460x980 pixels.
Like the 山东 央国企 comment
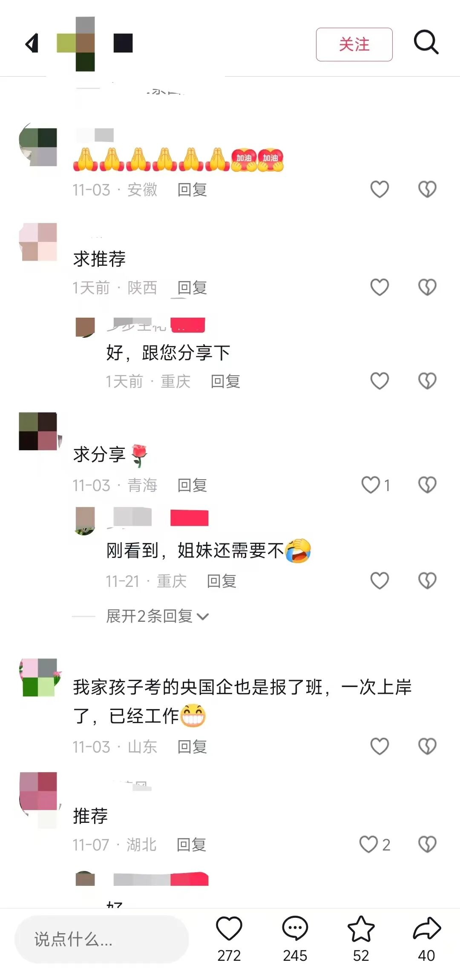click(x=379, y=746)
